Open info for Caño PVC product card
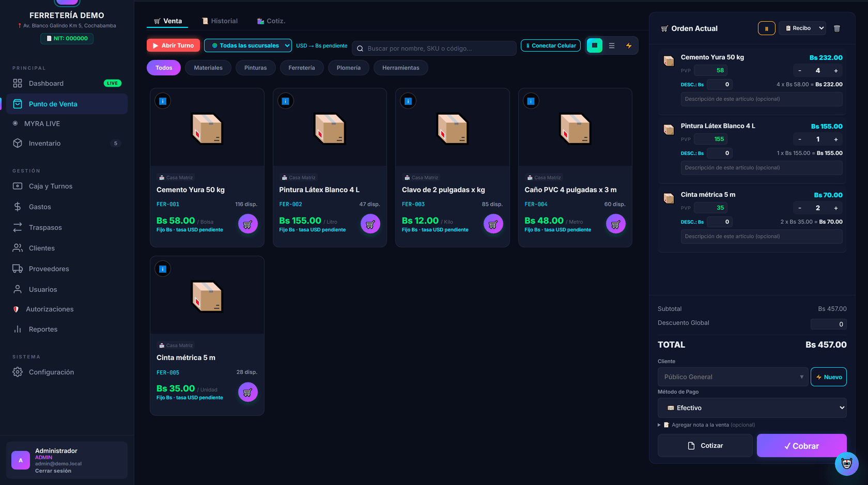868x485 pixels. [531, 101]
